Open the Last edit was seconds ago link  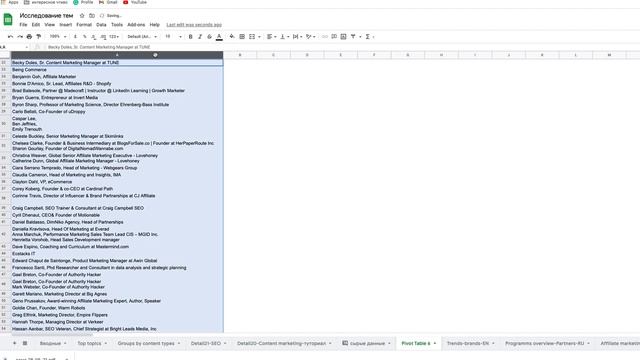point(194,25)
